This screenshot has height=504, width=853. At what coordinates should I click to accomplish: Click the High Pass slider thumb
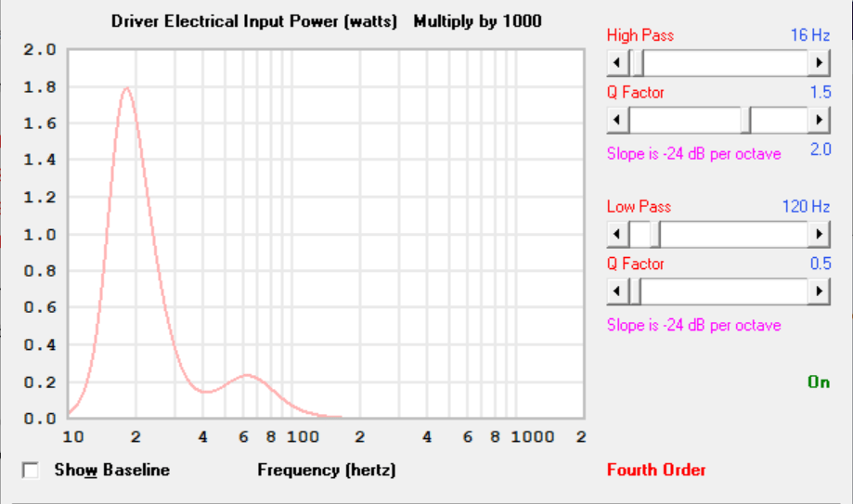click(x=638, y=62)
